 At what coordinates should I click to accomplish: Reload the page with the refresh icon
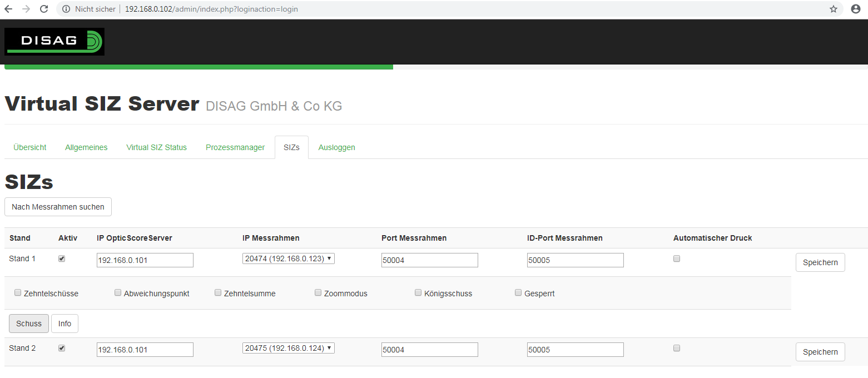click(x=44, y=9)
